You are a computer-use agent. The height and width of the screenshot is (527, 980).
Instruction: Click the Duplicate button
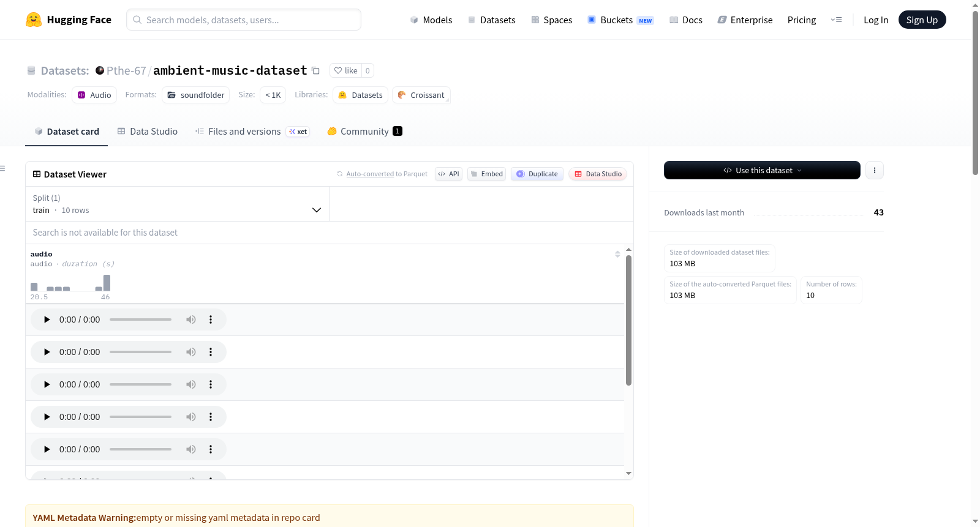point(537,174)
